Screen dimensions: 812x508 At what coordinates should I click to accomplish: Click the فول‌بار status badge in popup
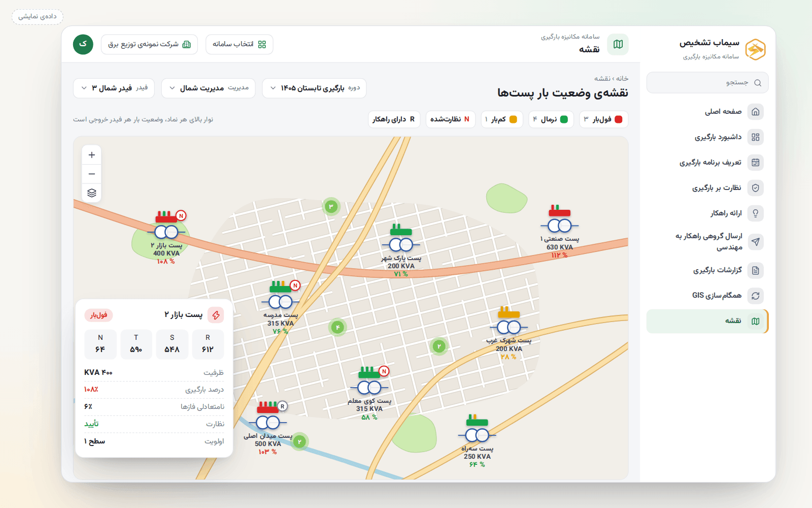pos(98,315)
